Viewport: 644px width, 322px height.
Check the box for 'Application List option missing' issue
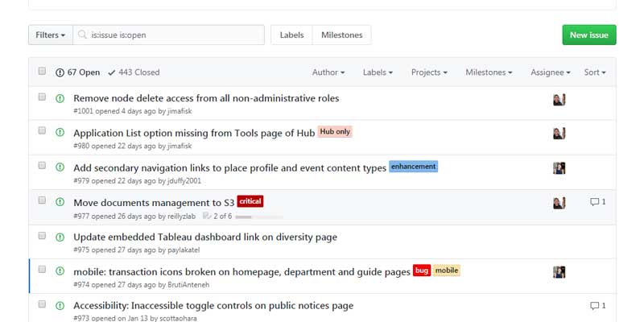pos(42,130)
